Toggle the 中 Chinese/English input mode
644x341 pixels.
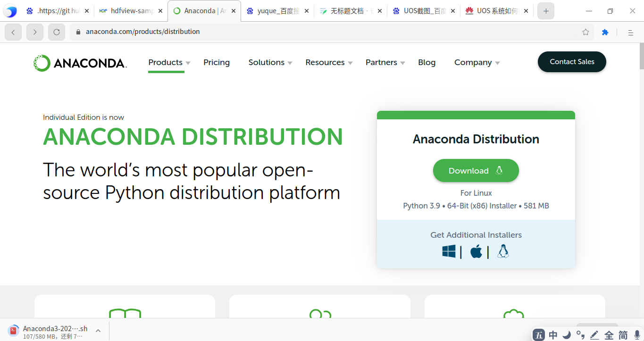553,335
